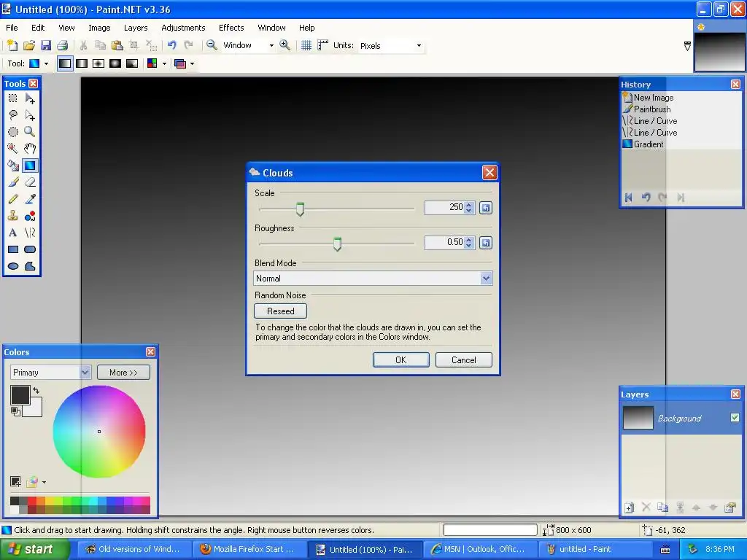747x560 pixels.
Task: Click the Windows start button
Action: coord(34,549)
